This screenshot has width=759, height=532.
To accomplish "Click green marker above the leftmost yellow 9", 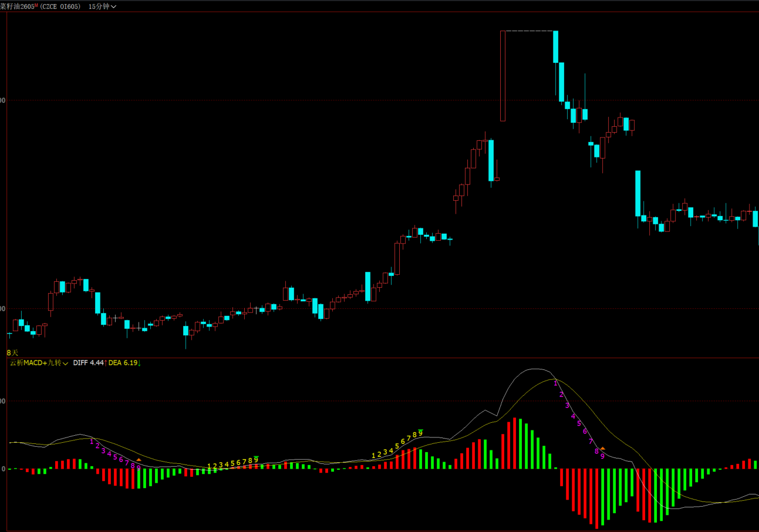I will (x=256, y=457).
